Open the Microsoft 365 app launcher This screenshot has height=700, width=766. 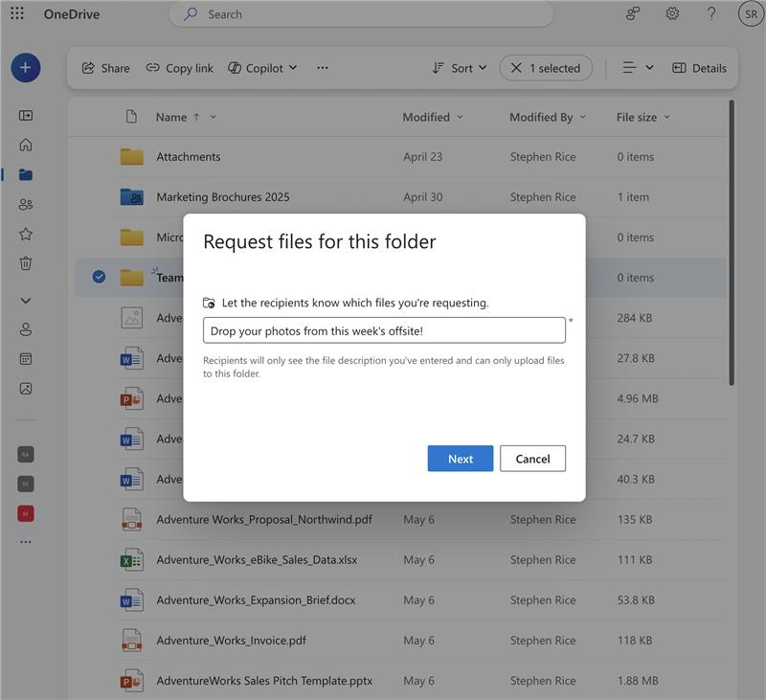point(16,14)
